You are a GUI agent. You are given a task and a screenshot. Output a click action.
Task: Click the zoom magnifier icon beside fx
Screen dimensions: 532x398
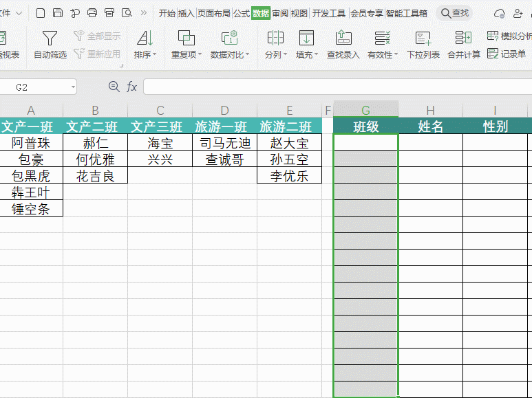click(114, 87)
